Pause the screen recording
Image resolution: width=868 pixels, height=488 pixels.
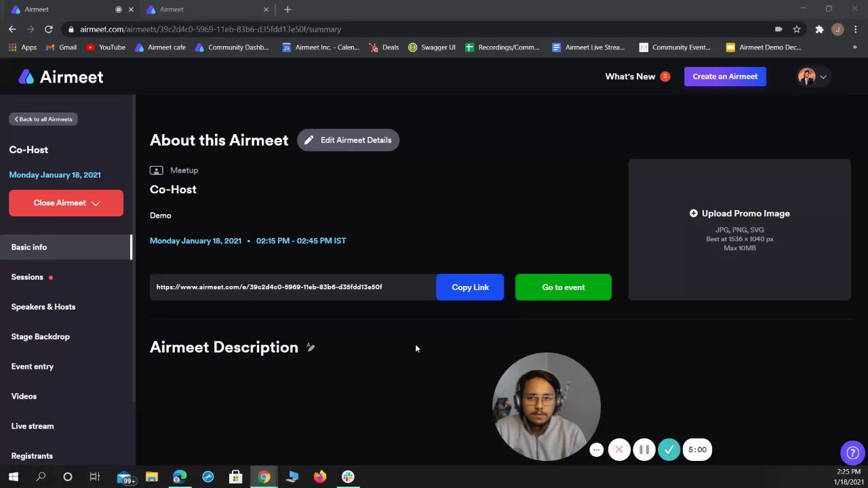pos(644,449)
